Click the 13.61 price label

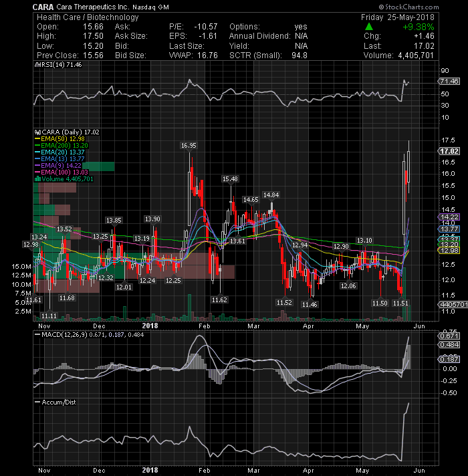click(237, 241)
